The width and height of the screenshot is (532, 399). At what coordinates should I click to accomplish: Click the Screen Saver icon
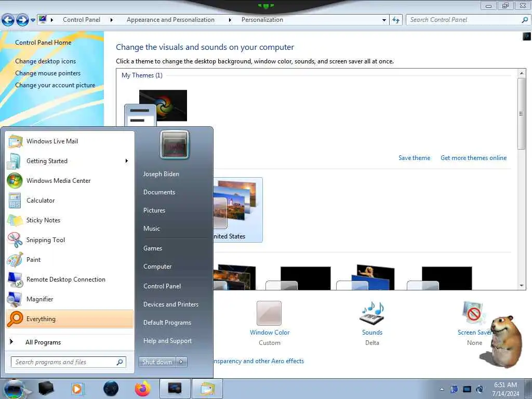[x=474, y=313]
